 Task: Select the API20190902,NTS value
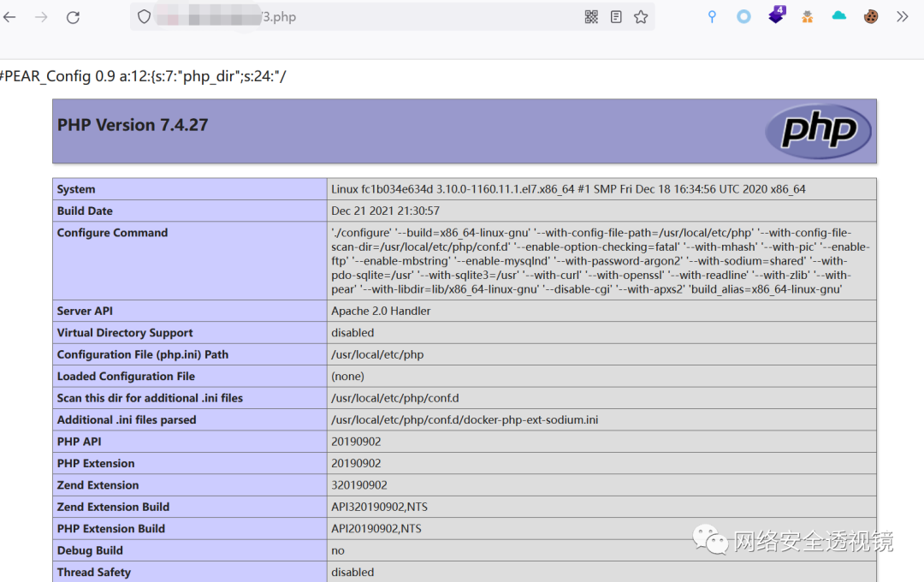(x=376, y=529)
